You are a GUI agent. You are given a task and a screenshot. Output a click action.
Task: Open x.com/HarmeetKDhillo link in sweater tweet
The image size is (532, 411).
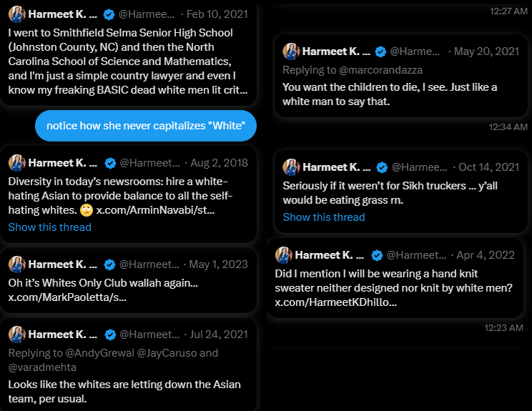pyautogui.click(x=336, y=303)
